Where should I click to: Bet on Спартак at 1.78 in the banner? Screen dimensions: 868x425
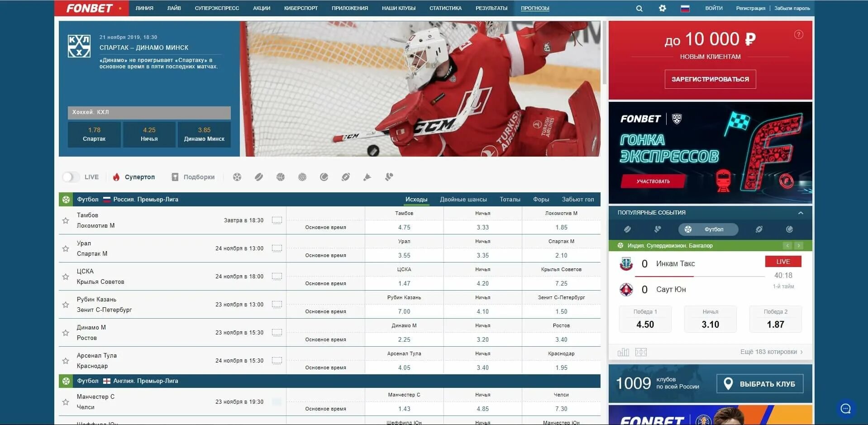click(x=94, y=134)
